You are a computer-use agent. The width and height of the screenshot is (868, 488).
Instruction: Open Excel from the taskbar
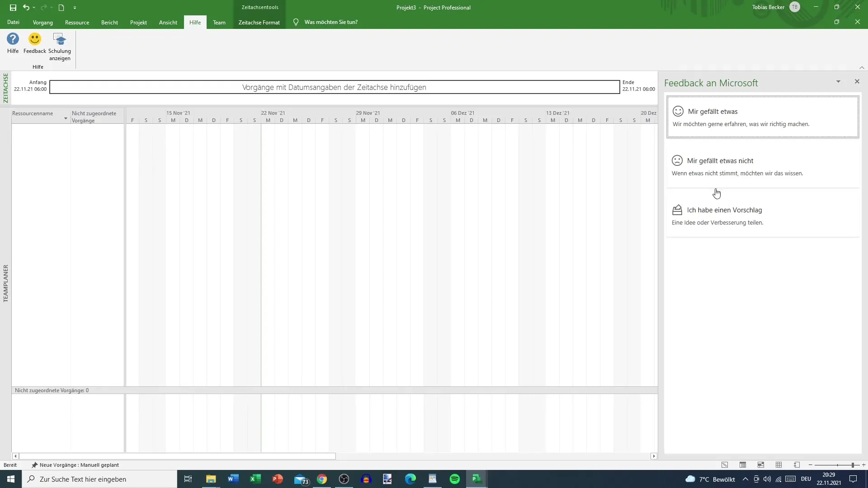[255, 479]
